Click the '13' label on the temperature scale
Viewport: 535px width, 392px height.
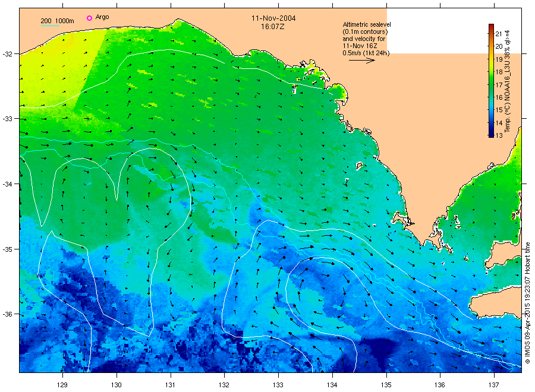point(499,135)
